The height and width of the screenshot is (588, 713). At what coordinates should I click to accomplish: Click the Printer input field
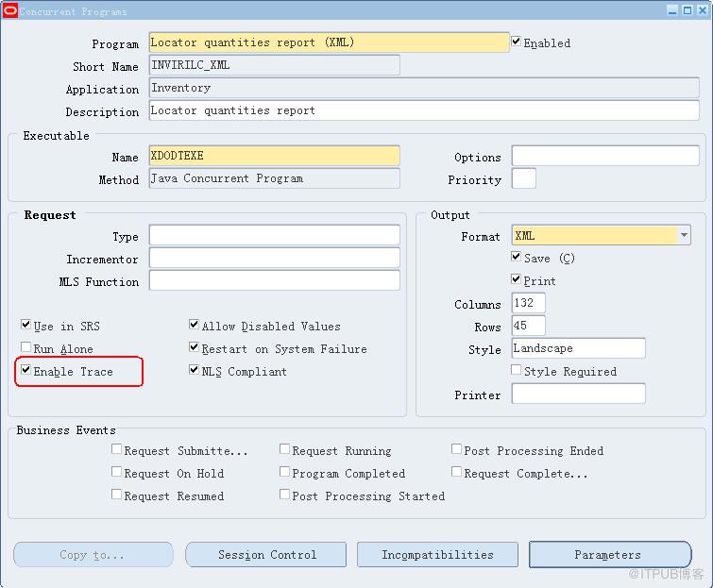pyautogui.click(x=578, y=394)
